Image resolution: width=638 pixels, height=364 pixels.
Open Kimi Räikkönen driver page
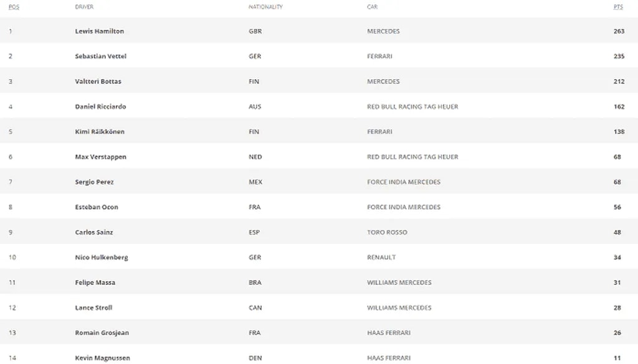point(100,132)
